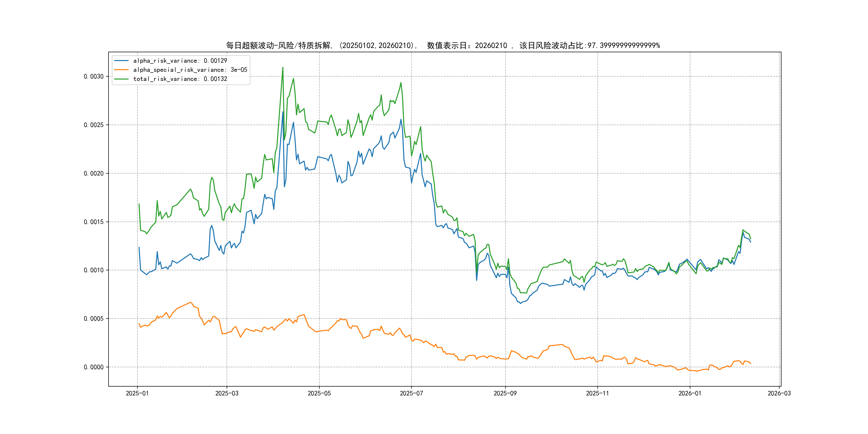Viewport: 868px width, 434px height.
Task: Click the 2025-01 x-axis tick label
Action: point(137,393)
